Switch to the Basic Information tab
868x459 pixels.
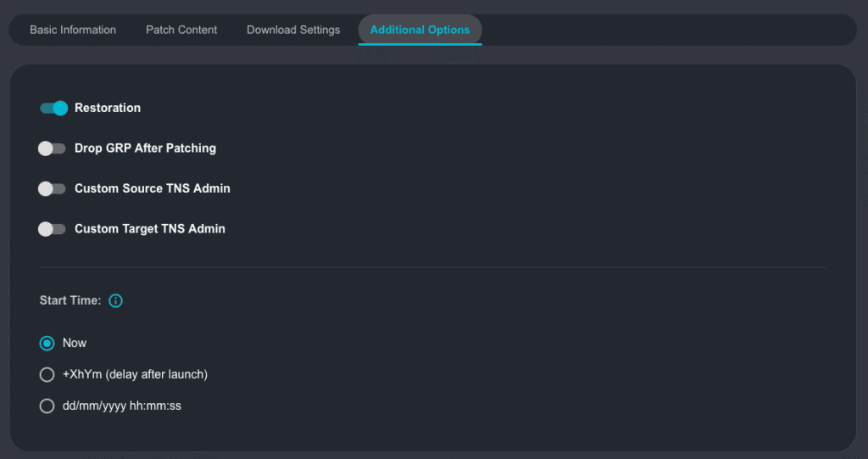(73, 30)
